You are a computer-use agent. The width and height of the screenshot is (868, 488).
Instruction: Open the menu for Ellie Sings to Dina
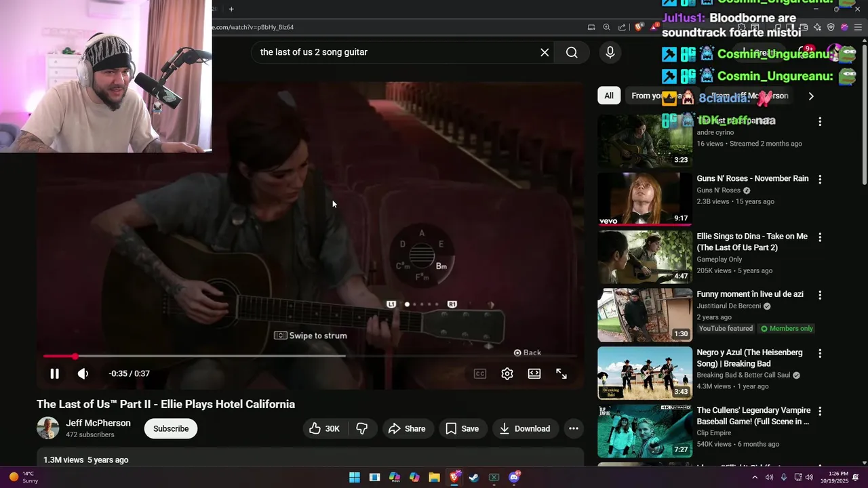[820, 237]
